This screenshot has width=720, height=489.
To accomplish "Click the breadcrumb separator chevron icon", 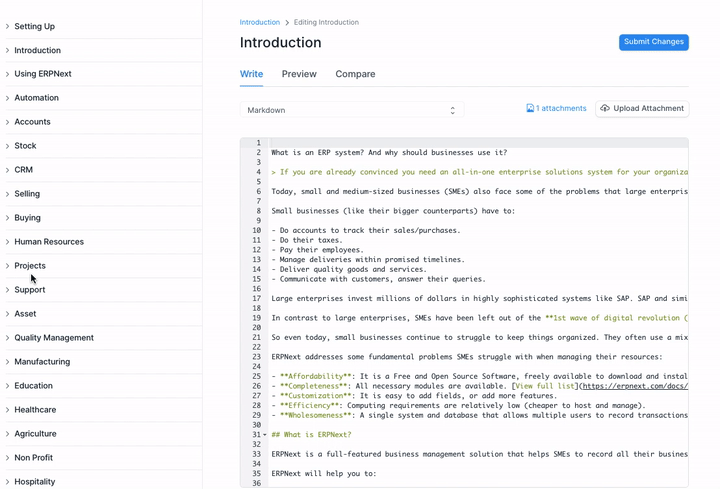I will pyautogui.click(x=287, y=22).
